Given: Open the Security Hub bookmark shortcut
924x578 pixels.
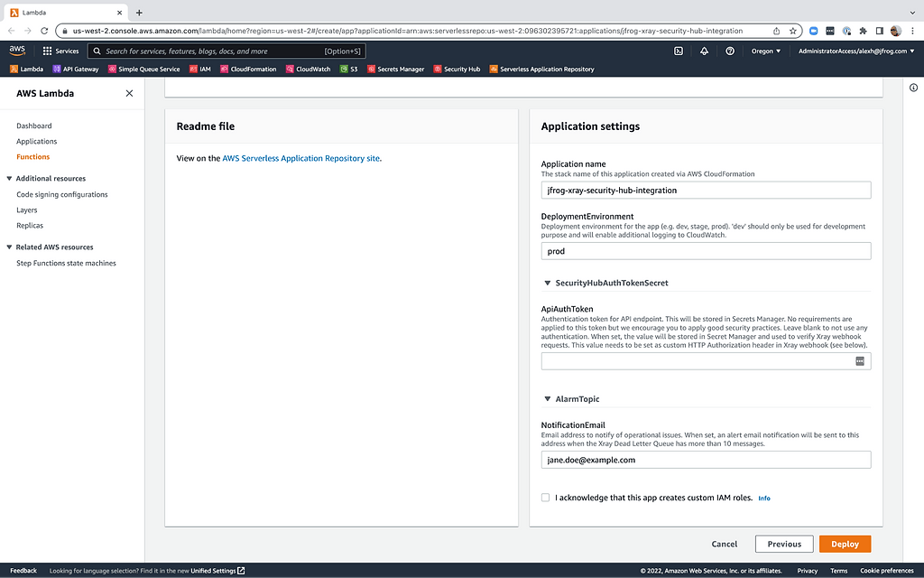Looking at the screenshot, I should (x=457, y=69).
